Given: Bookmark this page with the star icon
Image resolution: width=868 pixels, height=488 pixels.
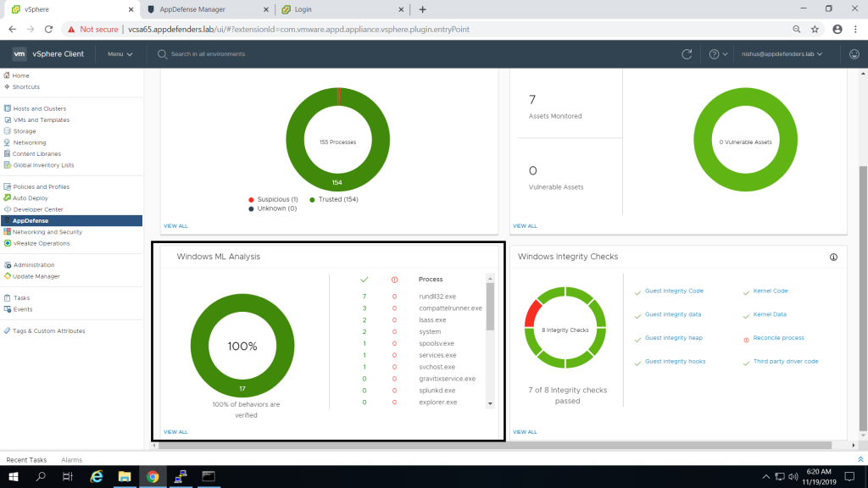Looking at the screenshot, I should pyautogui.click(x=815, y=29).
